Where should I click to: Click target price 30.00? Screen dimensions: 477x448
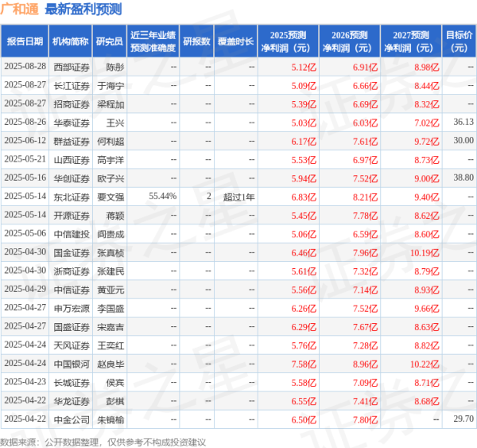click(x=463, y=140)
